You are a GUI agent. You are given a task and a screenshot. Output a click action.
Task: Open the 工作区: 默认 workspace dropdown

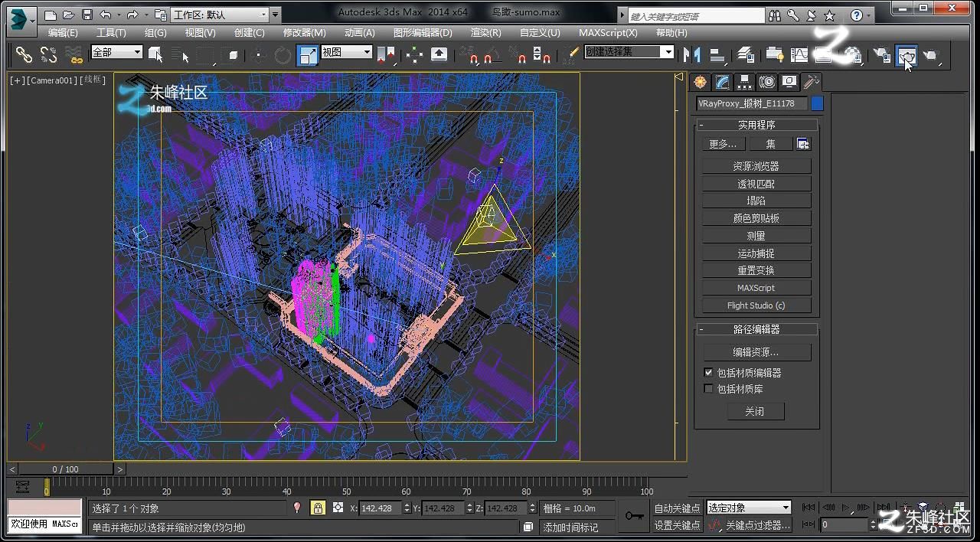(219, 15)
